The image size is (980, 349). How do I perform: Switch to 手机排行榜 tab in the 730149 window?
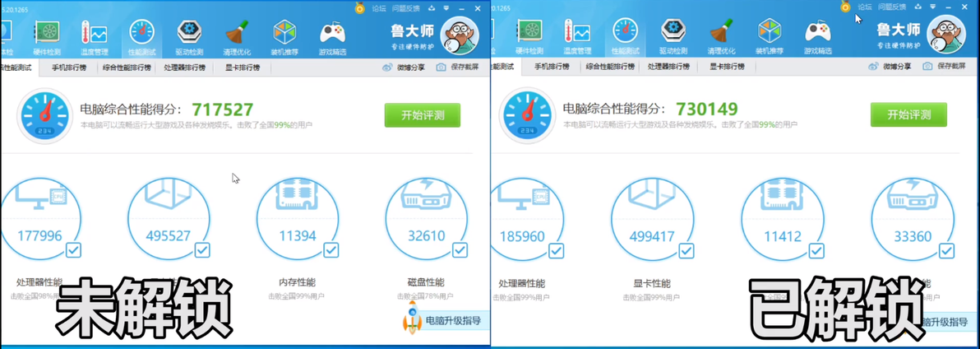tap(552, 67)
